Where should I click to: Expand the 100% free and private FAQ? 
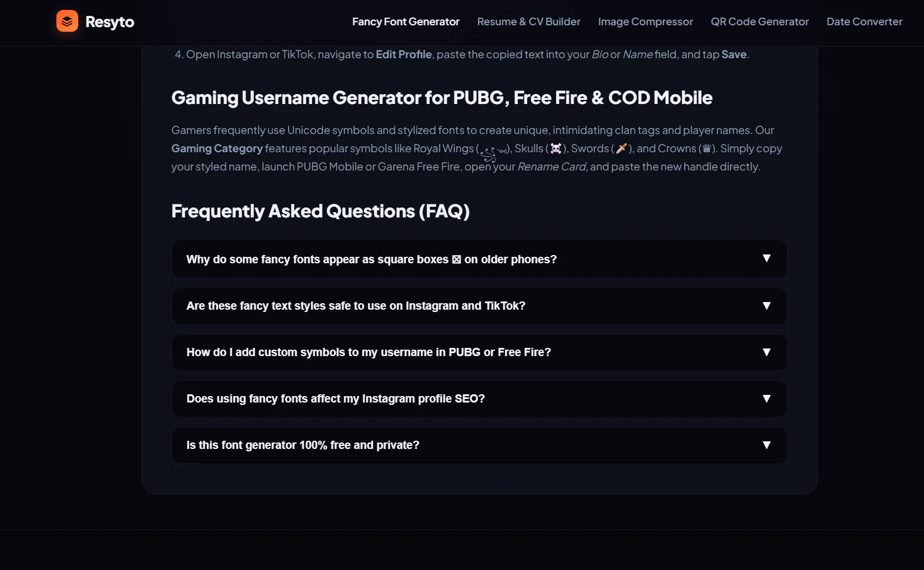[x=479, y=445]
